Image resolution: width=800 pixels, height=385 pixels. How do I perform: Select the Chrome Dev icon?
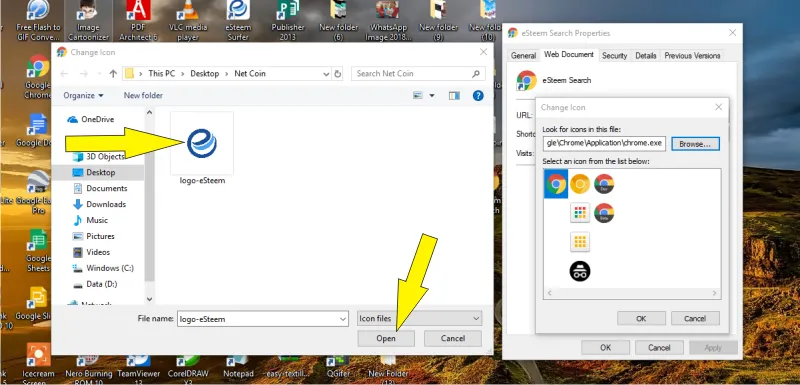point(604,184)
